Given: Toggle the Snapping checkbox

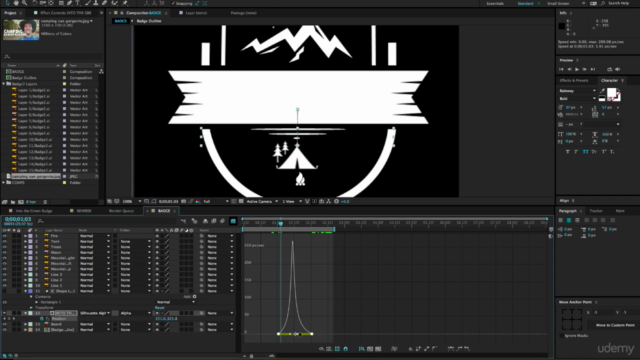Looking at the screenshot, I should pos(173,3).
